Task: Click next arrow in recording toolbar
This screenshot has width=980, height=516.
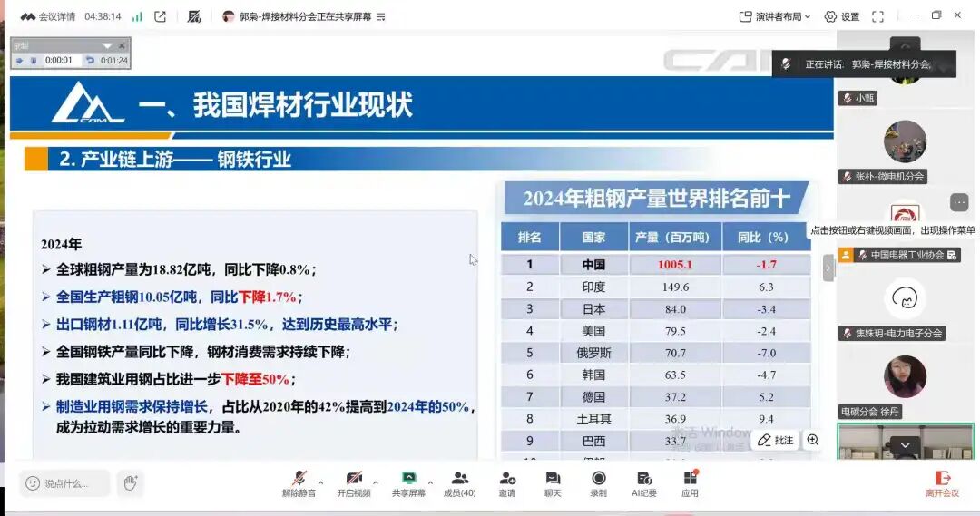Action: click(x=19, y=61)
